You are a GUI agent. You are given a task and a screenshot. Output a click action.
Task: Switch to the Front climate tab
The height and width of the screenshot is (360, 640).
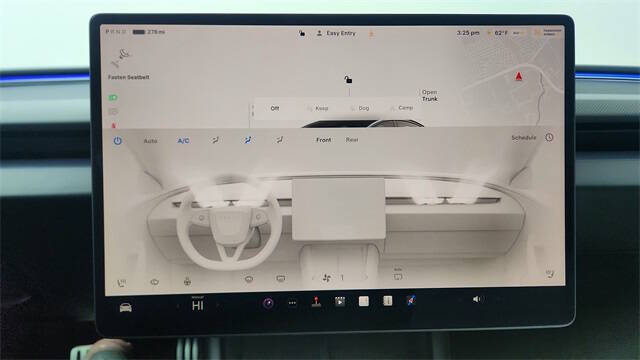[x=324, y=140]
